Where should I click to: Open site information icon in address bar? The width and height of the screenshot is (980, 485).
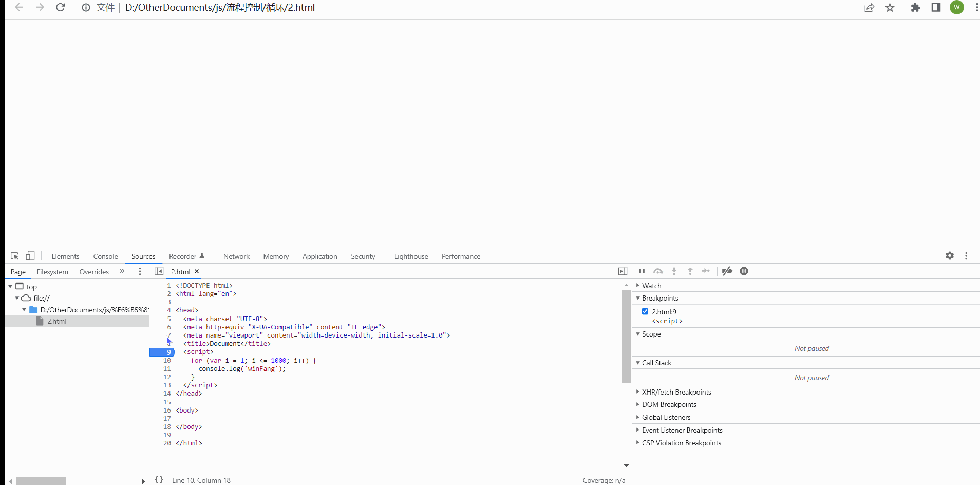(86, 8)
